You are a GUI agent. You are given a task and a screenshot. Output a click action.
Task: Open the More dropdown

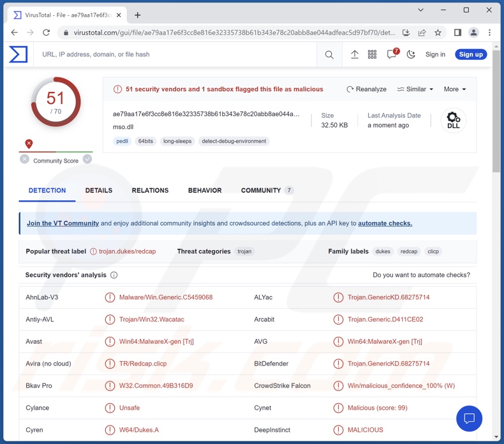point(455,89)
